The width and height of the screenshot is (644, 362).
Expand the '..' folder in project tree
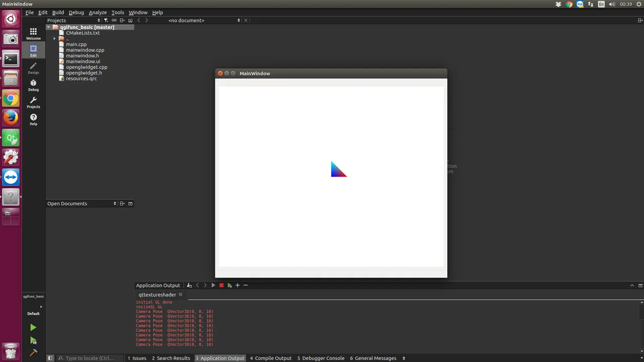(54, 39)
